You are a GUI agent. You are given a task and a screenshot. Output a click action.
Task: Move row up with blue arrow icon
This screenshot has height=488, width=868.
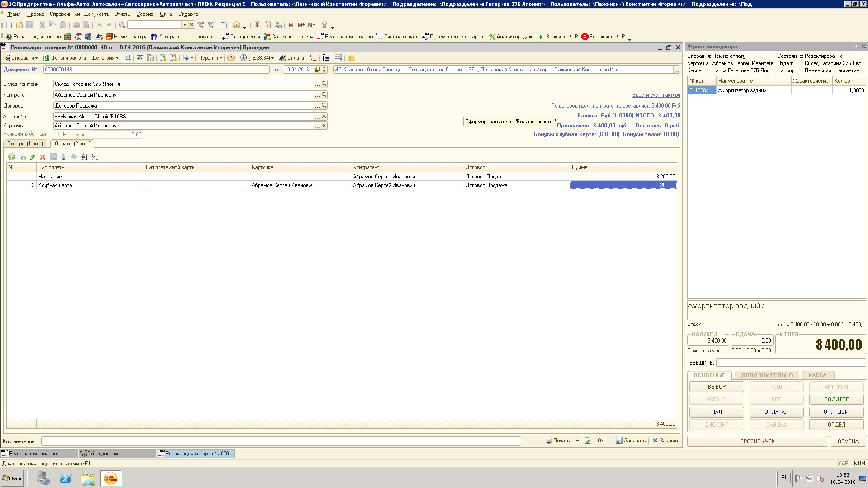click(x=63, y=157)
